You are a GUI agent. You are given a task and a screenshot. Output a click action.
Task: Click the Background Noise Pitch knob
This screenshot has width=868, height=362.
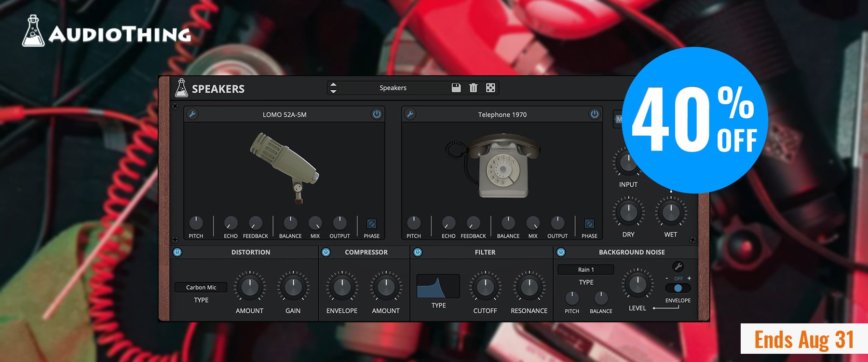coord(572,298)
